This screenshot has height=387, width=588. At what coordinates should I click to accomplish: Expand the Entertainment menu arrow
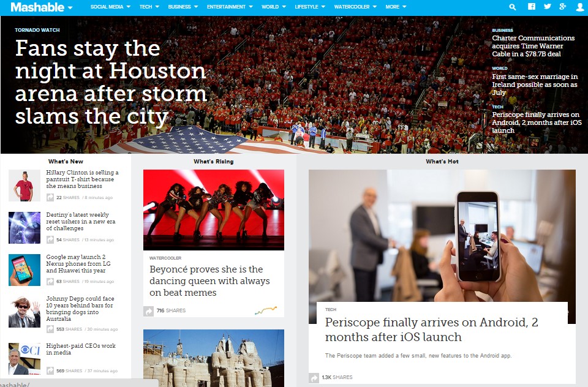(251, 7)
